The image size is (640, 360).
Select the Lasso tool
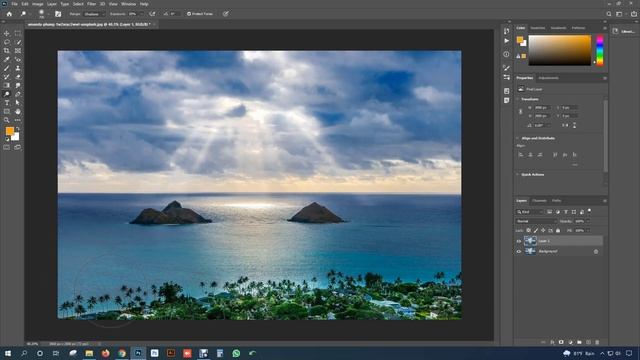tap(7, 42)
